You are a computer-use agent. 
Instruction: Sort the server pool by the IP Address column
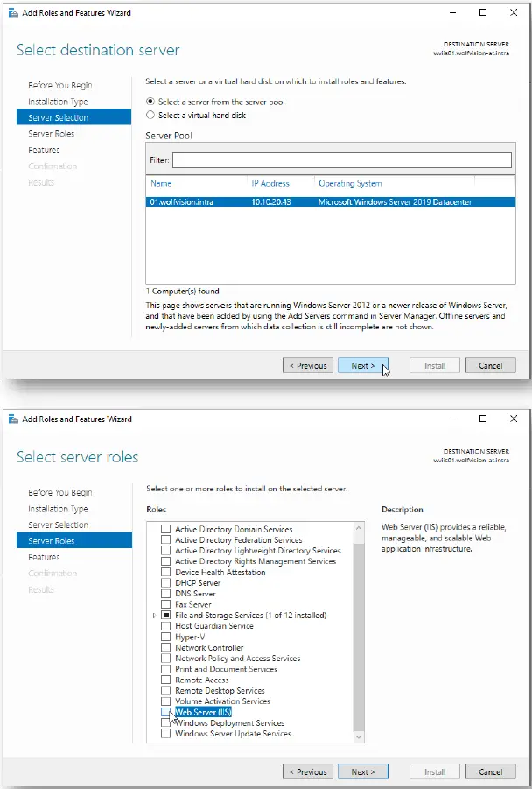click(x=270, y=184)
